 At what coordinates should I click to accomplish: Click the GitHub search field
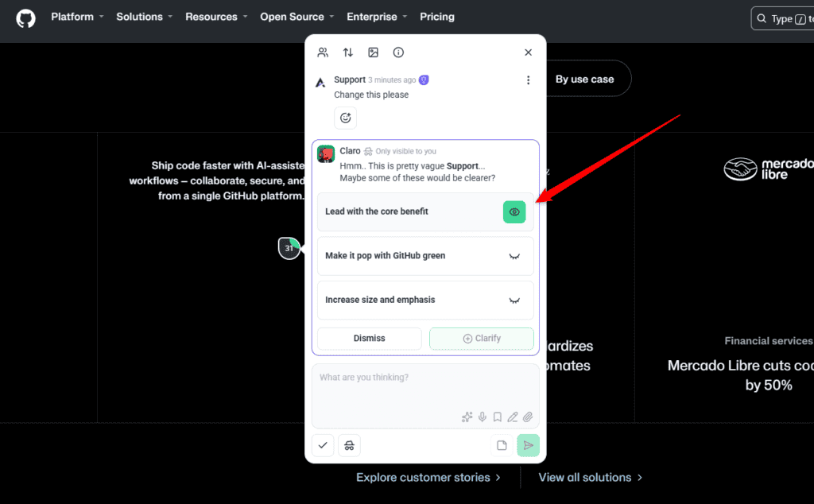[782, 19]
